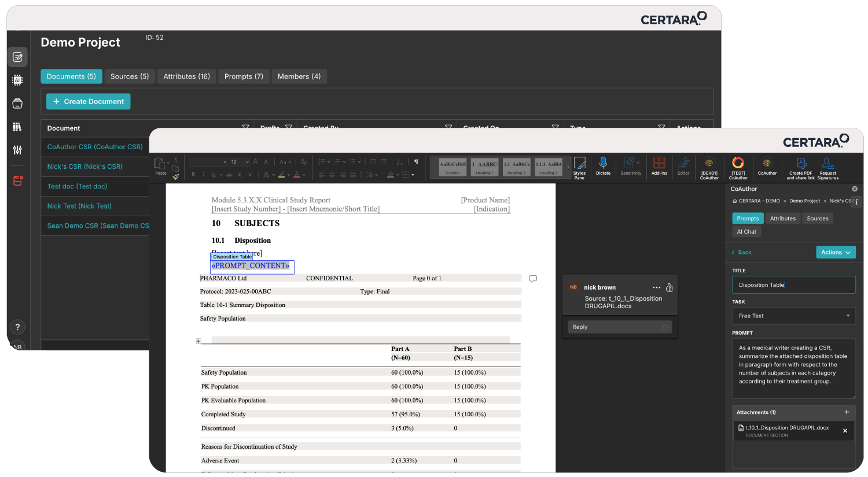Click the paragraph shading paint bucket

391,175
